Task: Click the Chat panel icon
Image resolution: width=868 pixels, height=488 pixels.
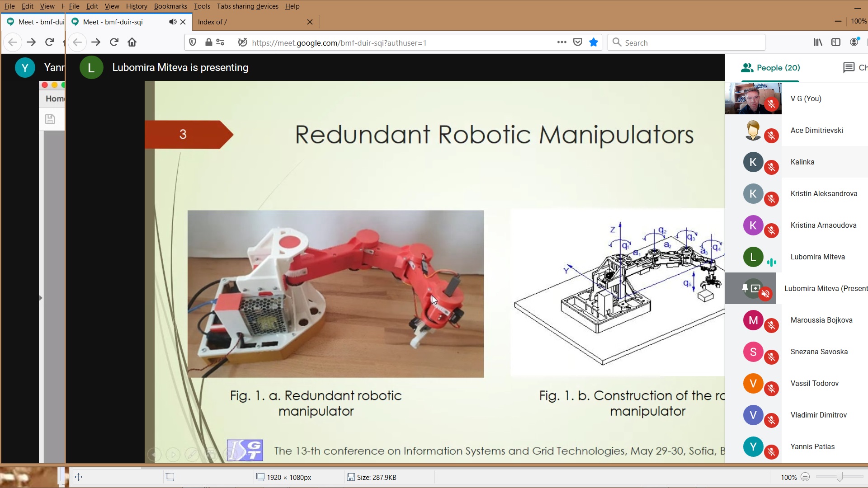Action: pyautogui.click(x=848, y=67)
